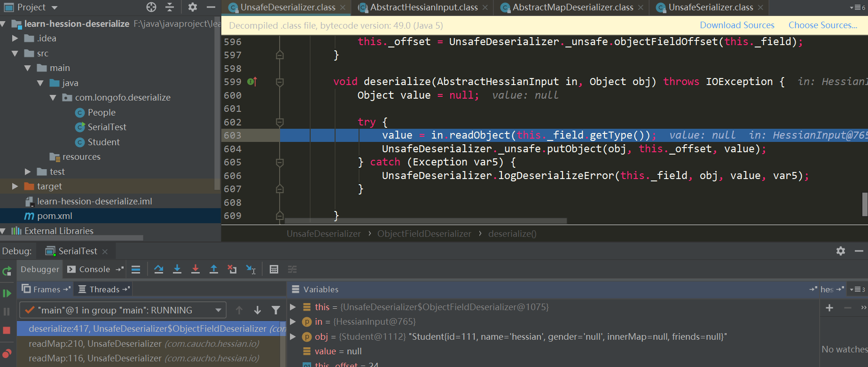Switch to the AbstractHessianInput.class editor tab
The width and height of the screenshot is (868, 367).
tap(423, 8)
